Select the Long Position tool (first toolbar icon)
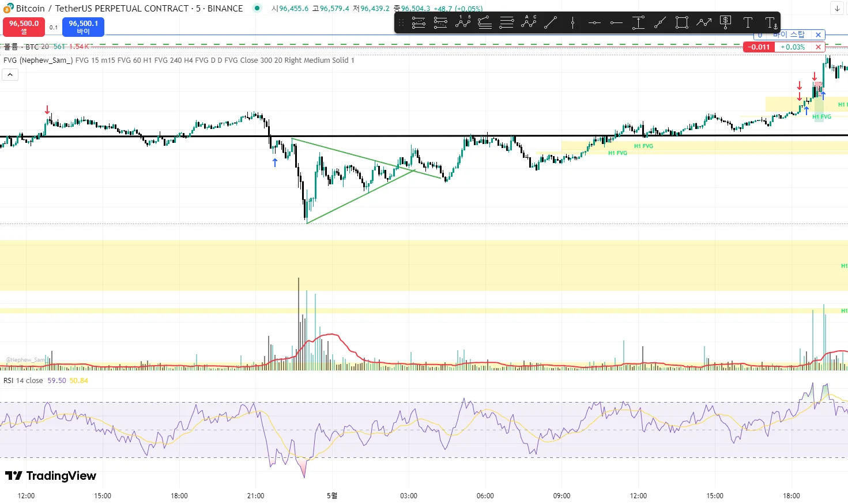This screenshot has height=504, width=848. point(419,23)
